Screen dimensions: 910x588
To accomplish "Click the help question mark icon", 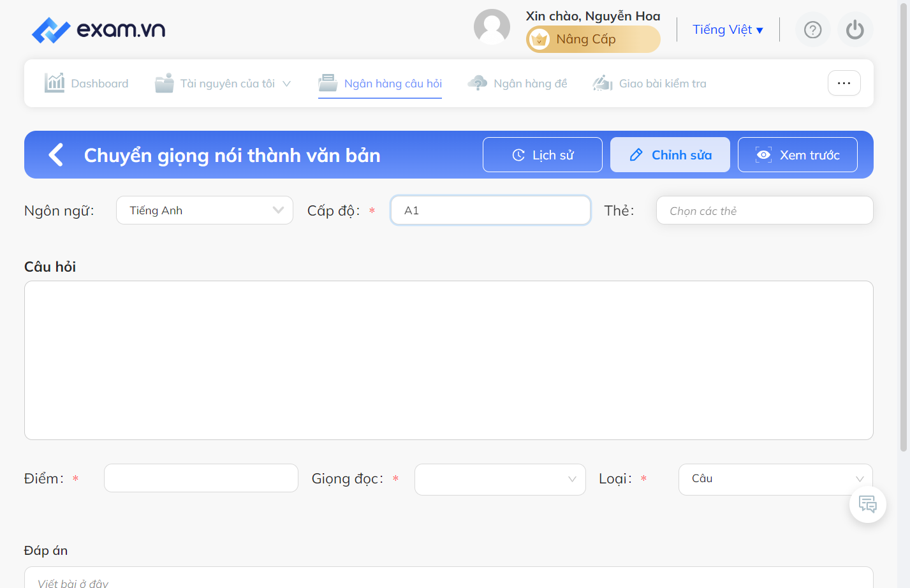I will [x=813, y=30].
